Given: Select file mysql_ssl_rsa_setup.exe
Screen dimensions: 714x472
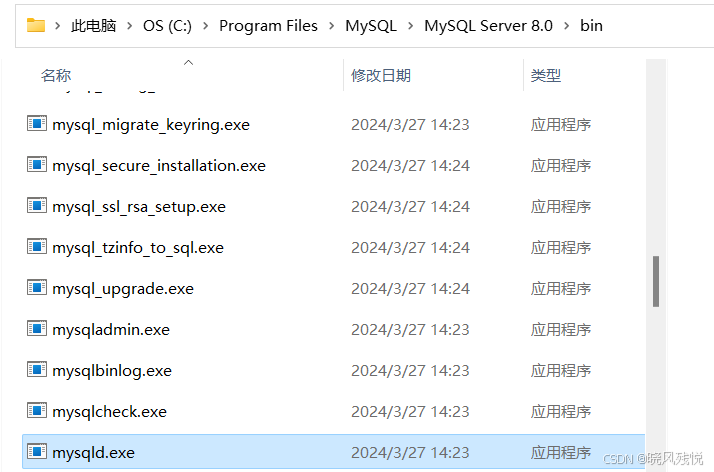Looking at the screenshot, I should pyautogui.click(x=139, y=207).
